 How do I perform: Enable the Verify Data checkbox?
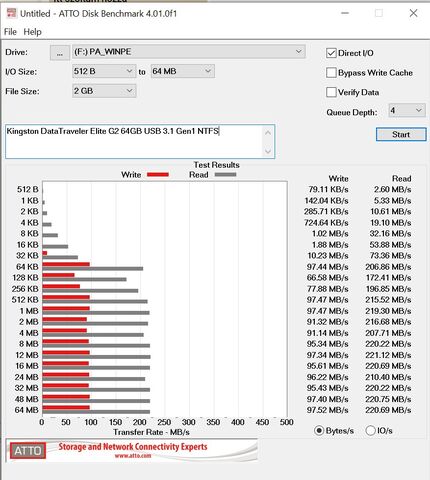point(331,92)
